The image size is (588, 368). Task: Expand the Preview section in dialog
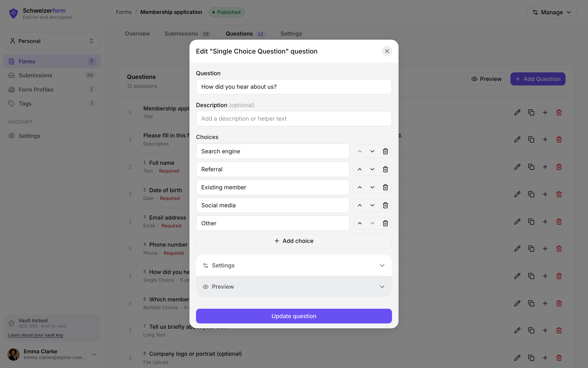click(x=294, y=287)
